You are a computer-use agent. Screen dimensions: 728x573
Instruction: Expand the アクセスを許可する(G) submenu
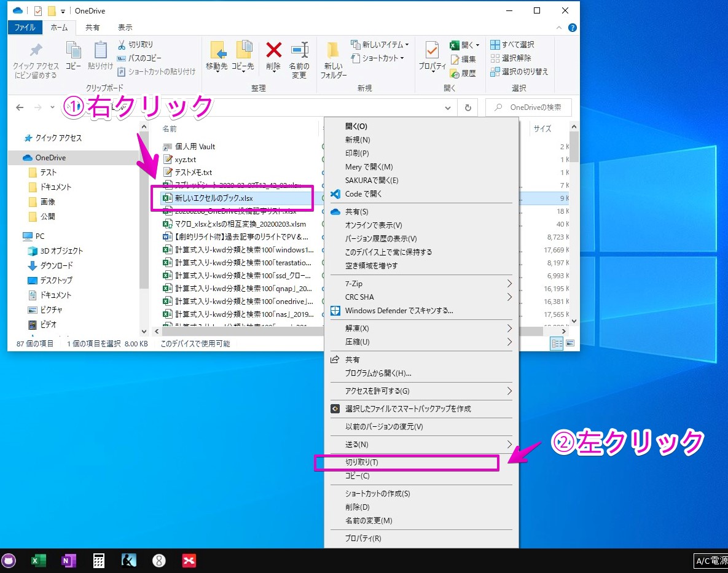(x=509, y=391)
